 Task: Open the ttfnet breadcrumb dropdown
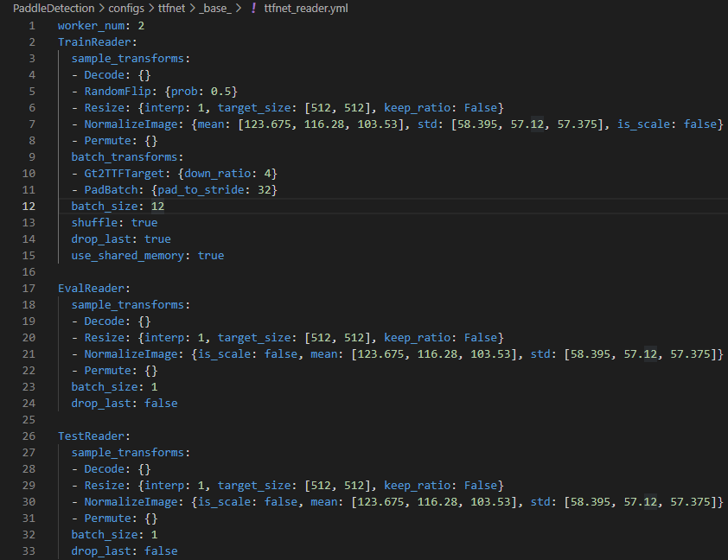(172, 8)
